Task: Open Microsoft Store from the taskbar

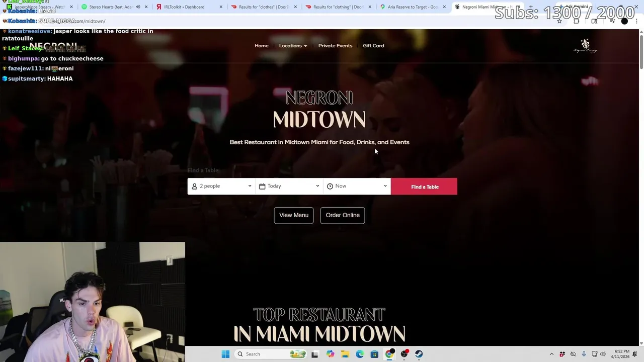Action: 374,354
